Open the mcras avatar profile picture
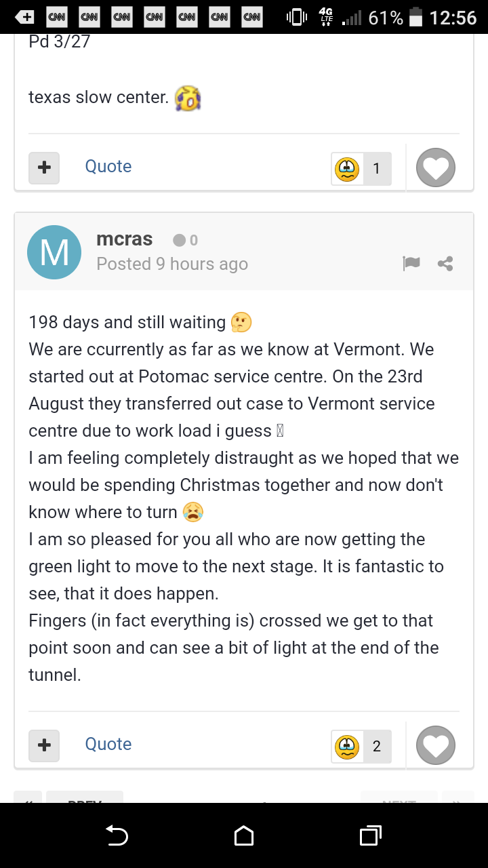The image size is (488, 868). tap(54, 252)
